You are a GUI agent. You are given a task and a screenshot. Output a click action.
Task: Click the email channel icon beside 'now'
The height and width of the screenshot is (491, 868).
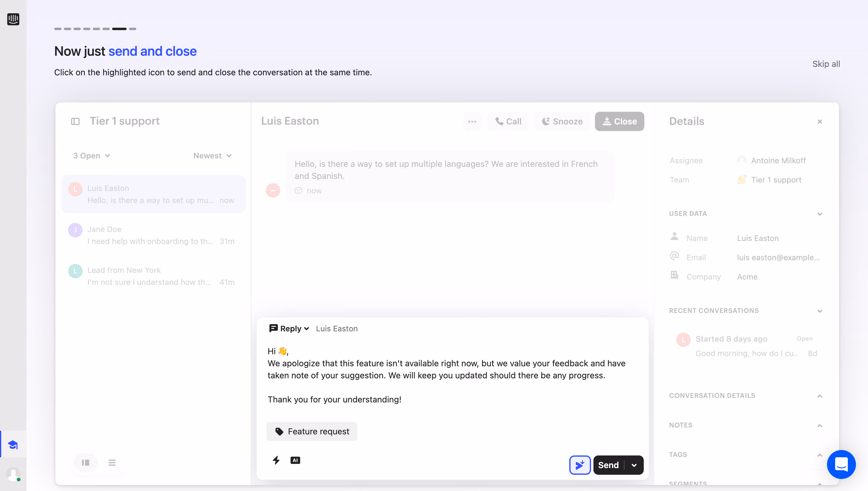(298, 190)
